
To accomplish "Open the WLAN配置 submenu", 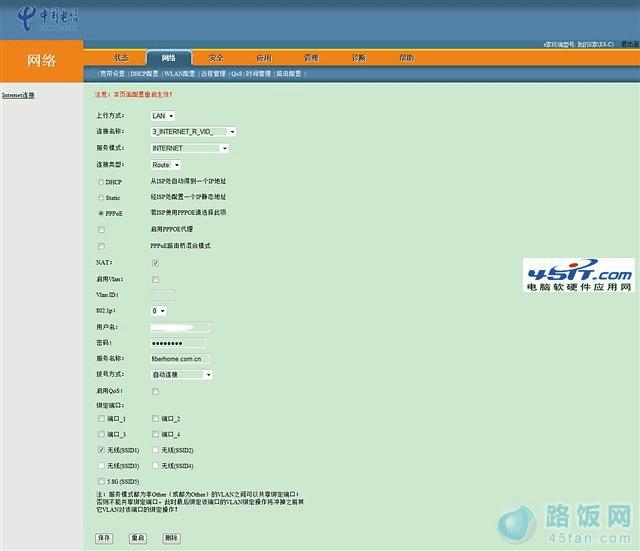I will [179, 74].
